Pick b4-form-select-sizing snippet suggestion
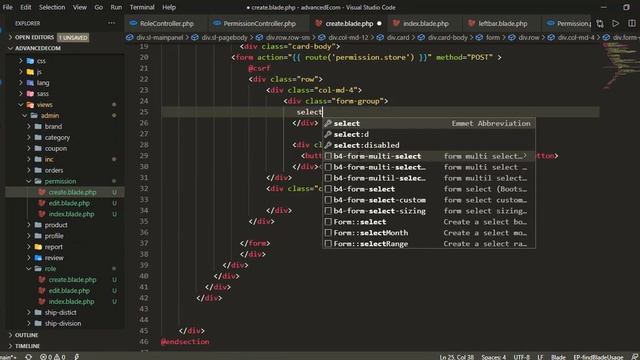This screenshot has width=640, height=360. coord(429,211)
